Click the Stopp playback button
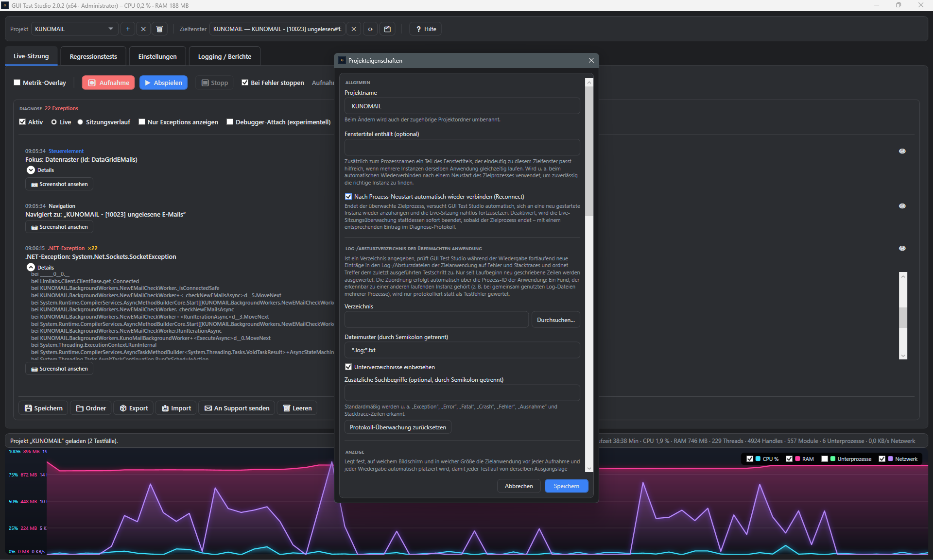The height and width of the screenshot is (560, 933). coord(214,83)
